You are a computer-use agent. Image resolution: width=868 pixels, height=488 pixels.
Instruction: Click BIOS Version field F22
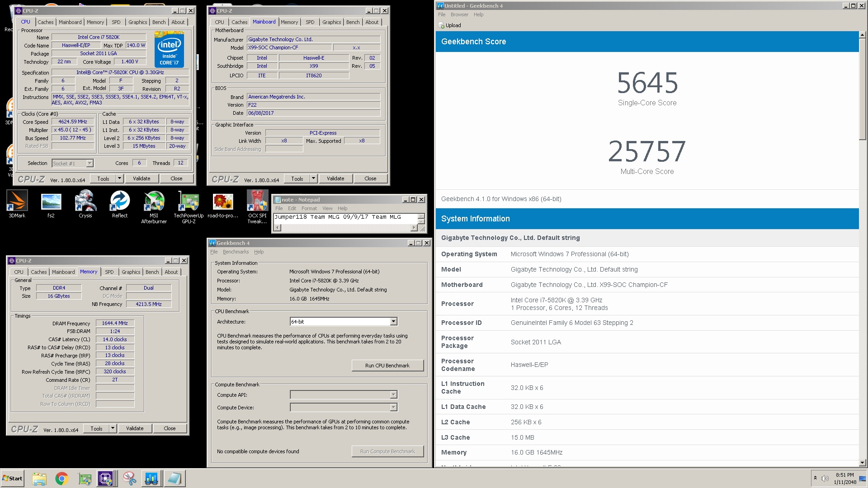314,105
